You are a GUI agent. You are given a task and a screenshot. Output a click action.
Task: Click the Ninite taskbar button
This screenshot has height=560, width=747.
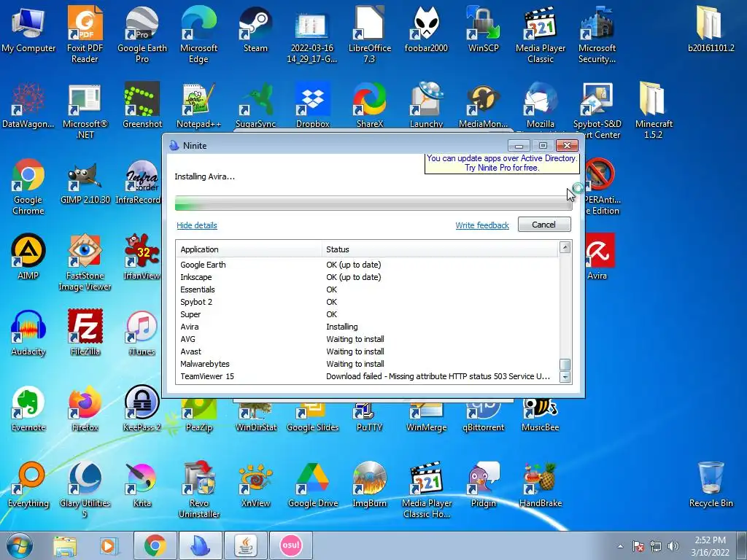click(200, 545)
